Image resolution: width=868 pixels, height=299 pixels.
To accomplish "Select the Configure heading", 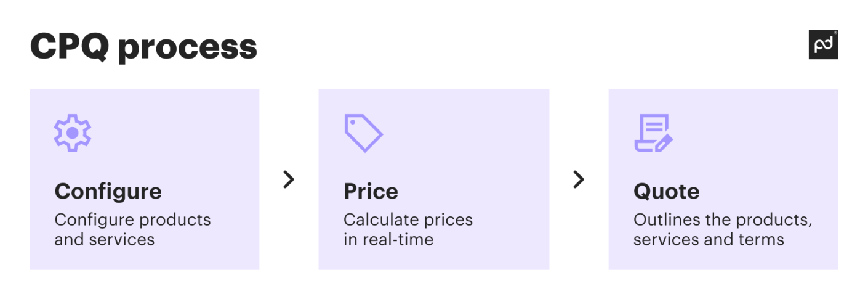I will click(x=108, y=191).
